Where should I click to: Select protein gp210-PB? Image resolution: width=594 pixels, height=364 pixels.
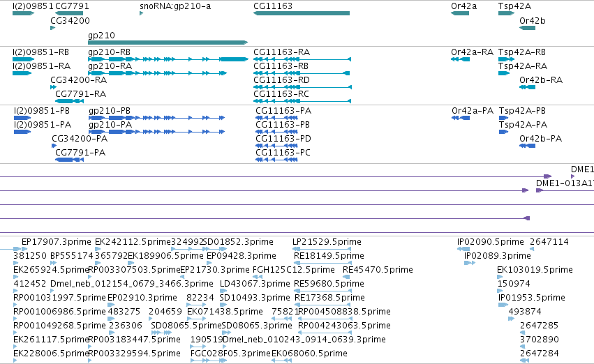click(x=157, y=118)
